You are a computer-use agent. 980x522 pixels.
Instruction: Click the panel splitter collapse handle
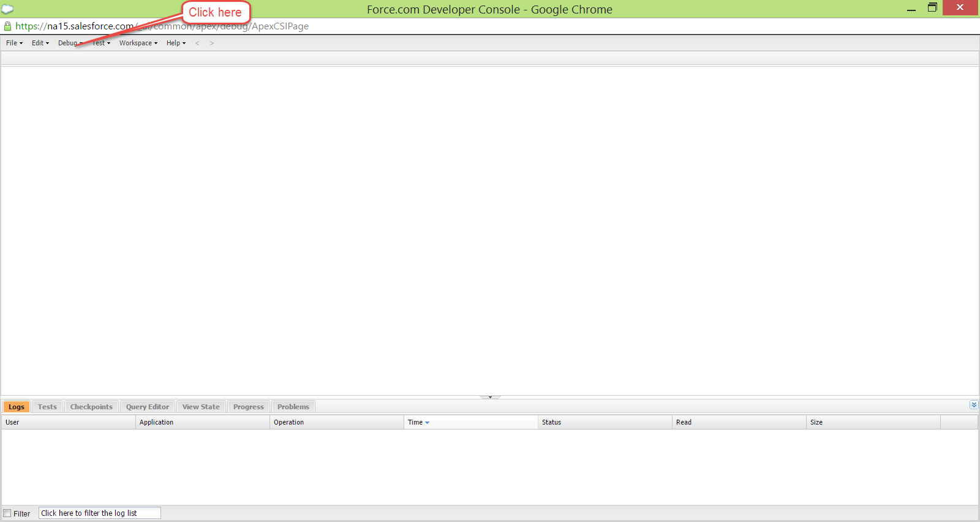coord(490,397)
